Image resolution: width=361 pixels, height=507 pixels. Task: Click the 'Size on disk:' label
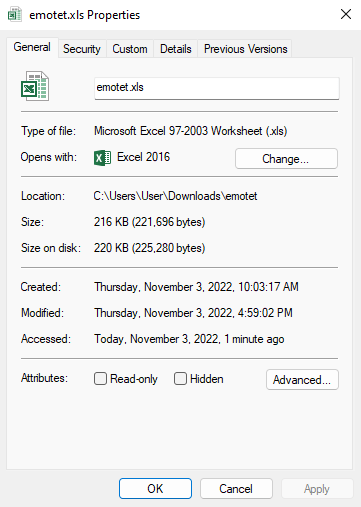point(51,248)
